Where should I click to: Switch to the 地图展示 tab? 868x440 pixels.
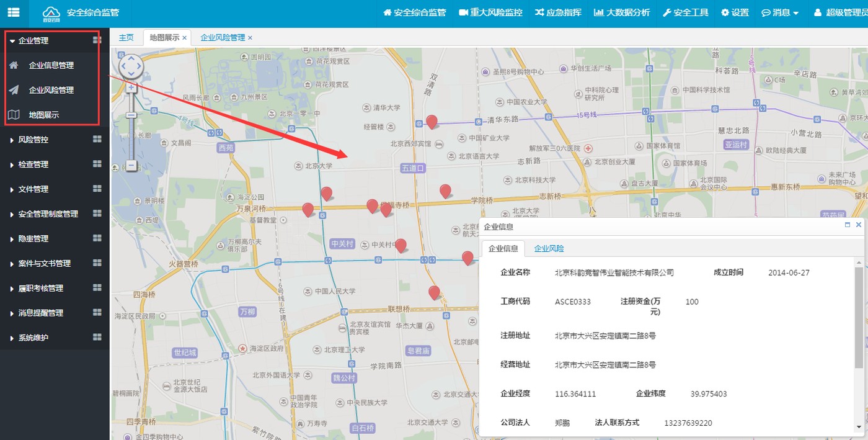point(164,38)
